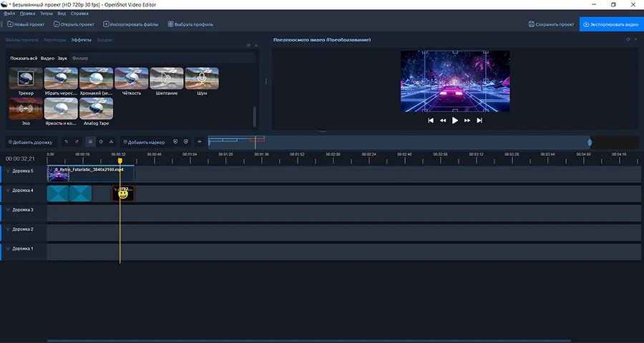Toggle the timing clock tool button

[101, 141]
